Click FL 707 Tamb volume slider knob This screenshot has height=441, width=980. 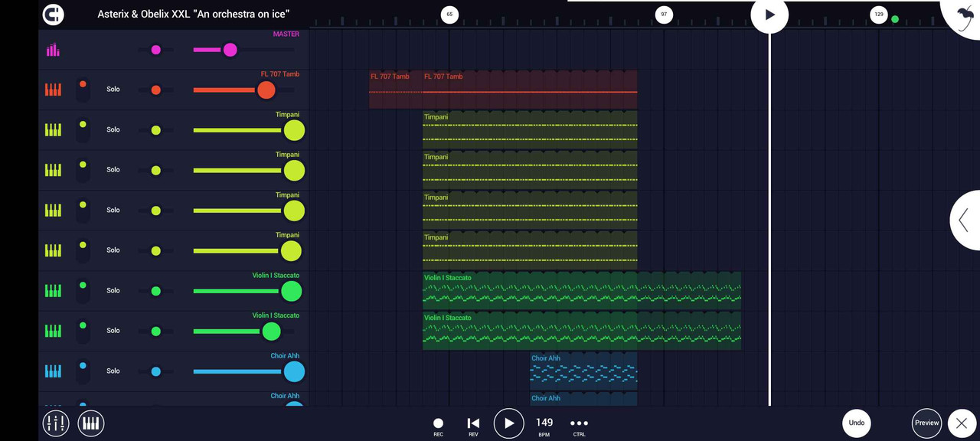[x=266, y=90]
